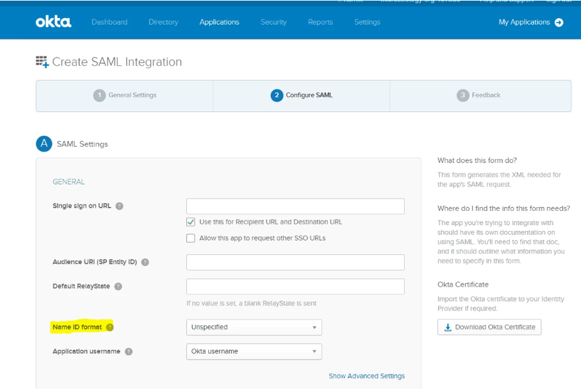
Task: Click the Okta logo
Action: point(53,22)
